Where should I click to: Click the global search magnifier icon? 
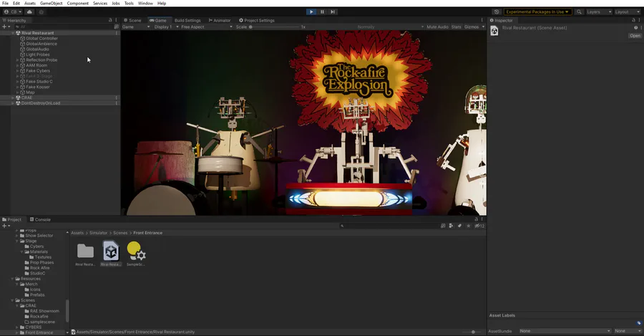(x=579, y=12)
